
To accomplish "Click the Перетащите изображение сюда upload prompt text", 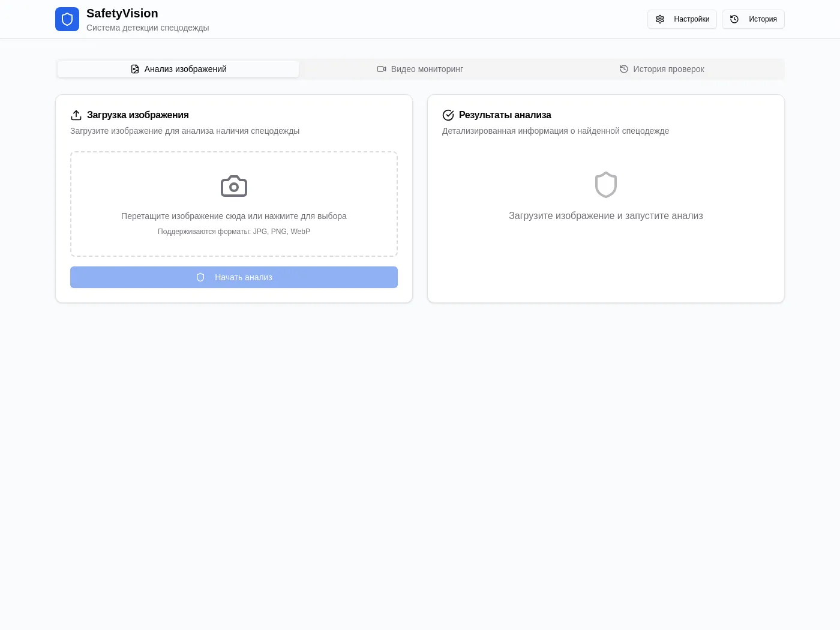I will click(234, 216).
